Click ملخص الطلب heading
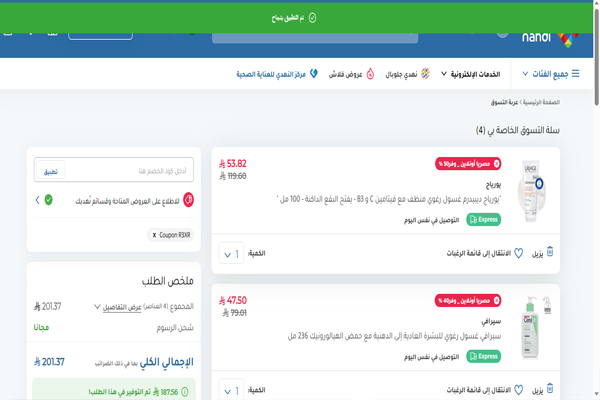Screen dimensions: 600x400 tap(168, 281)
